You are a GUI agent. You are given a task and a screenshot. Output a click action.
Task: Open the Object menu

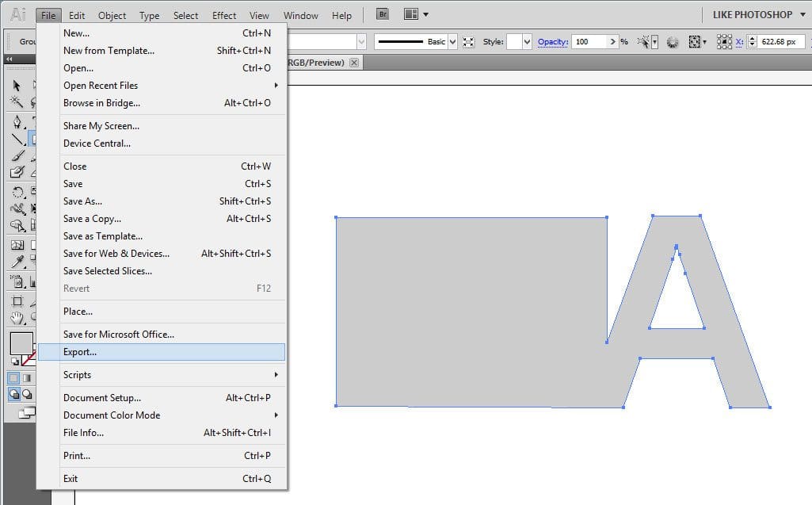click(112, 16)
